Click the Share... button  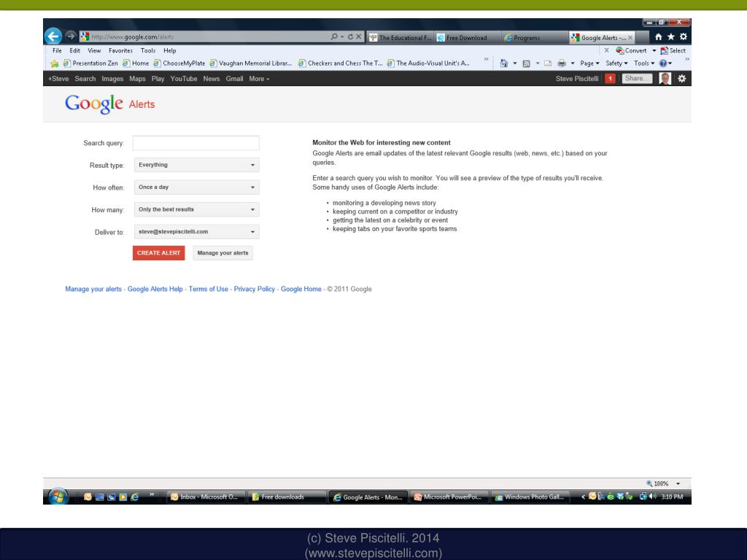637,79
